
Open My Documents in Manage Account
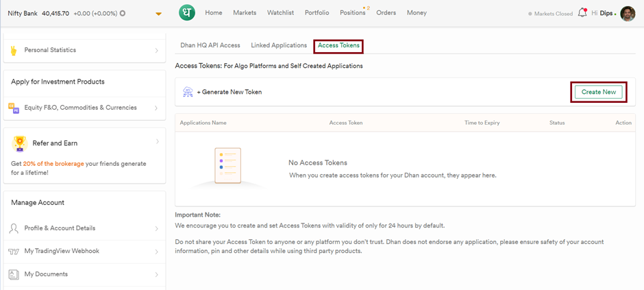84,274
